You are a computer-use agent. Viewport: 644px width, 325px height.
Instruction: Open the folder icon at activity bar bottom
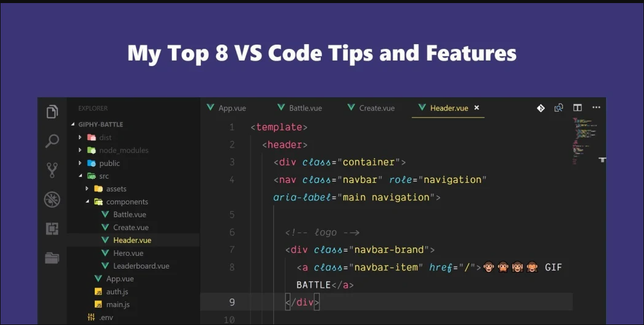pos(52,258)
